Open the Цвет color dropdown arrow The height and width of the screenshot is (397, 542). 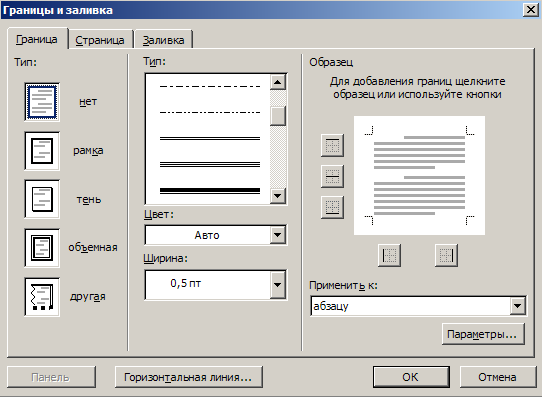point(278,235)
